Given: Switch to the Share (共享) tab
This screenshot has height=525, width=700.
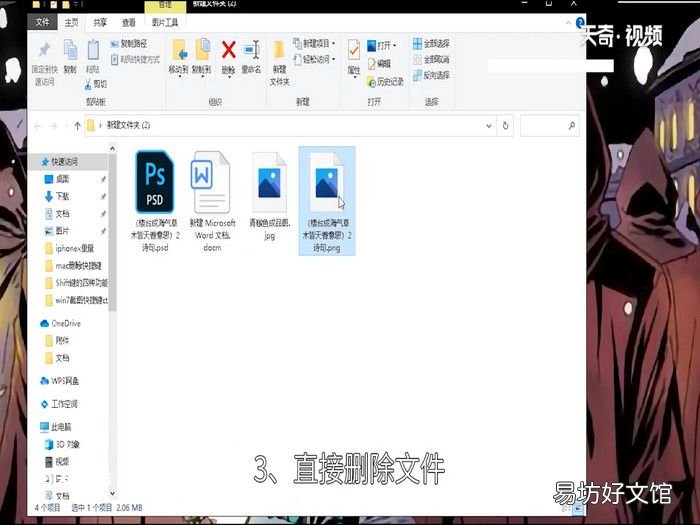Looking at the screenshot, I should coord(100,22).
